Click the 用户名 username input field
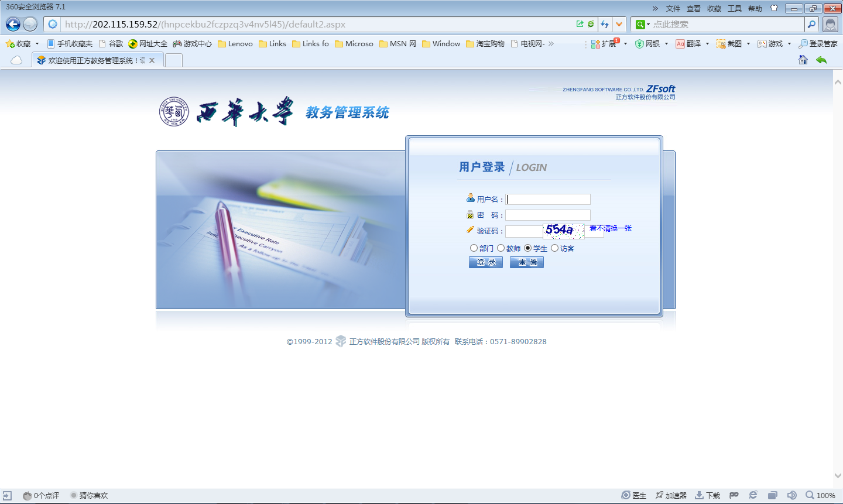Image resolution: width=843 pixels, height=504 pixels. (548, 199)
